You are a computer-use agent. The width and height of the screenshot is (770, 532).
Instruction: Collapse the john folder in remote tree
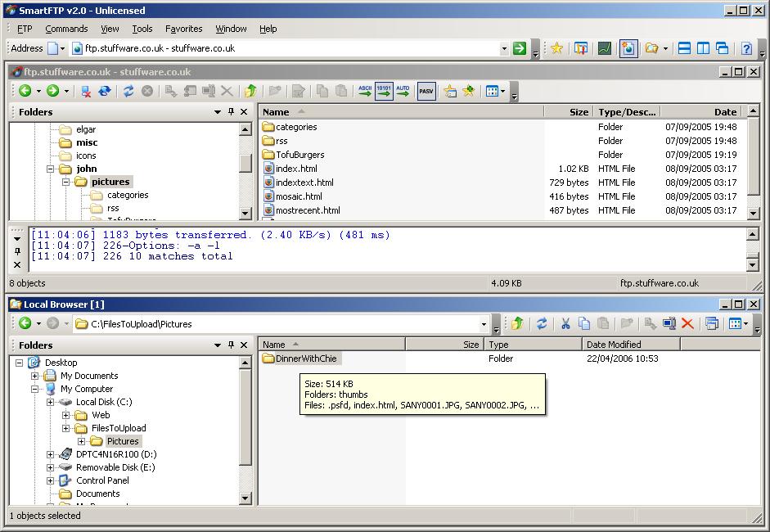(50, 169)
